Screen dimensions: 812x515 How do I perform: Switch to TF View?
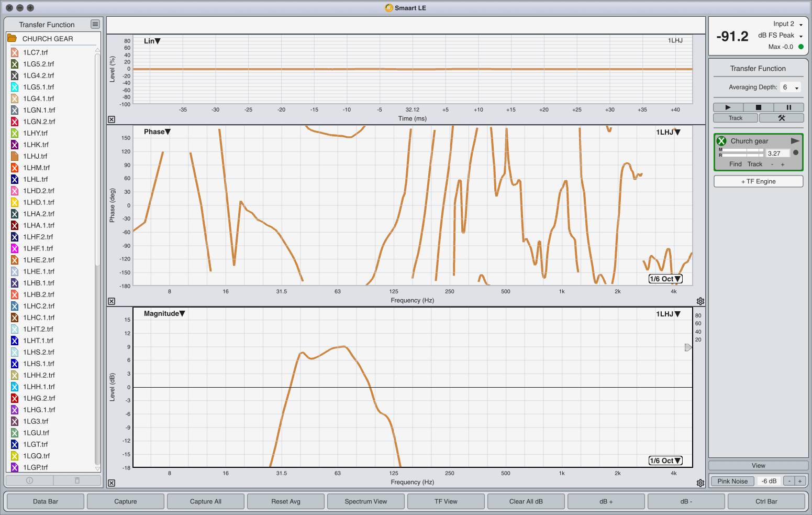(446, 501)
